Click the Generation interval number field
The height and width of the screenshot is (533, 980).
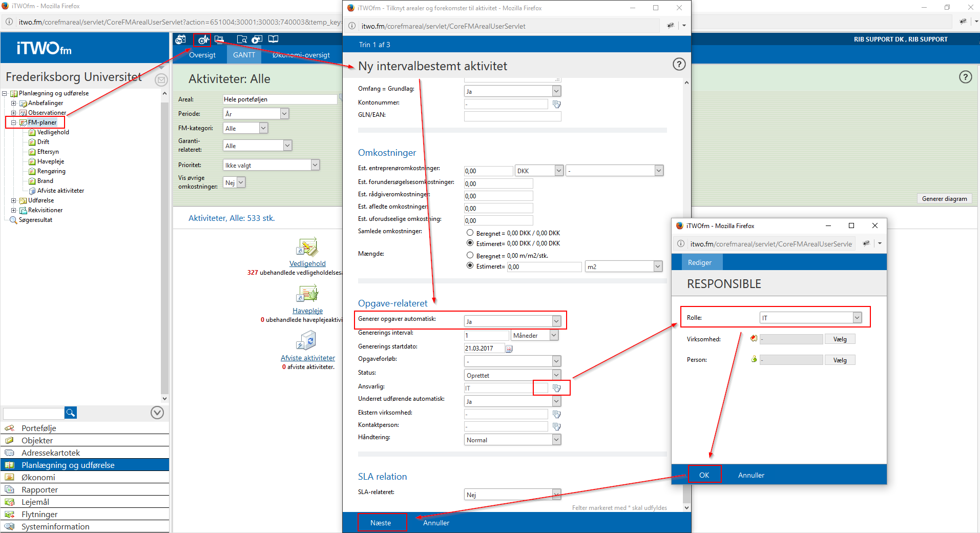[486, 336]
